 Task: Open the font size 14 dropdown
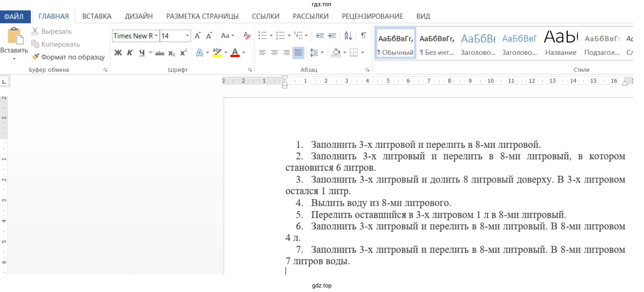(187, 36)
